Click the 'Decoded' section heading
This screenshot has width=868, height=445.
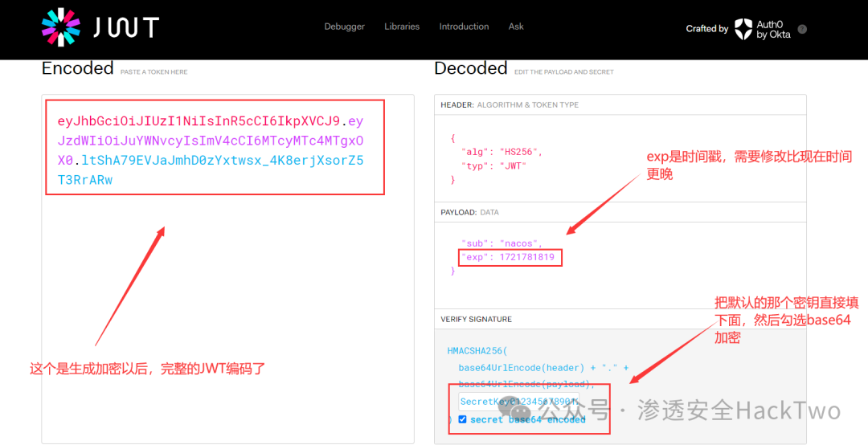(x=470, y=68)
